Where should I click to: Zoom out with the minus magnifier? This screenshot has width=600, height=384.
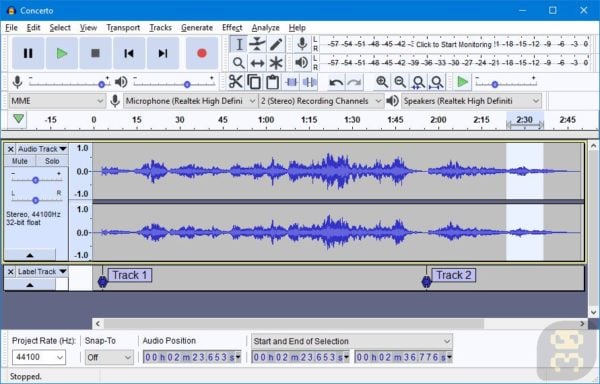pyautogui.click(x=400, y=82)
